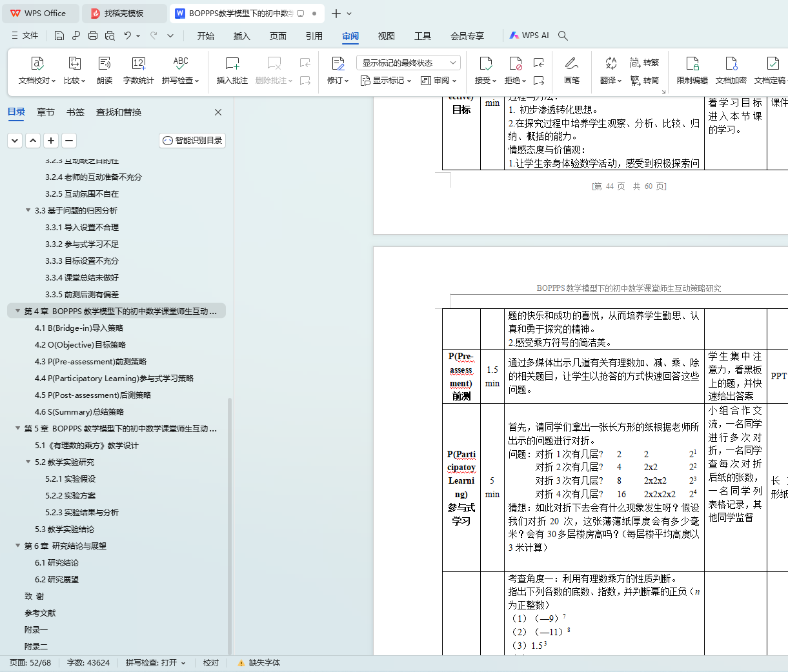
Task: Click the 拒绝 reject change icon
Action: click(x=515, y=63)
